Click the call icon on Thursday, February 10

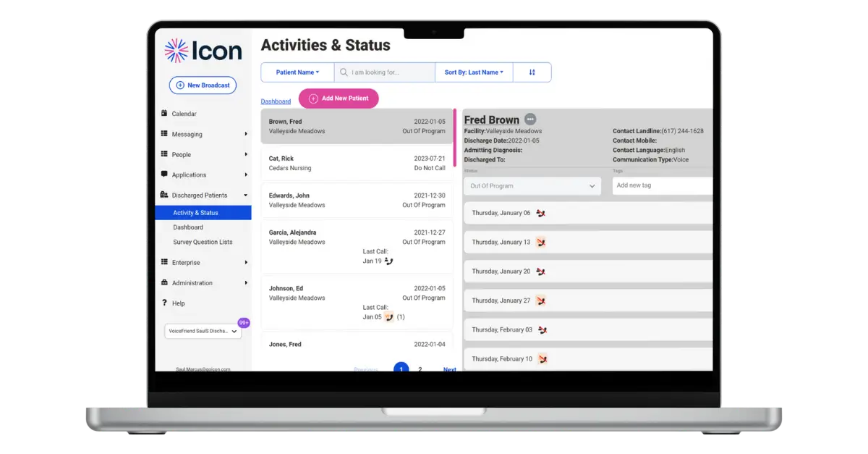click(x=541, y=359)
